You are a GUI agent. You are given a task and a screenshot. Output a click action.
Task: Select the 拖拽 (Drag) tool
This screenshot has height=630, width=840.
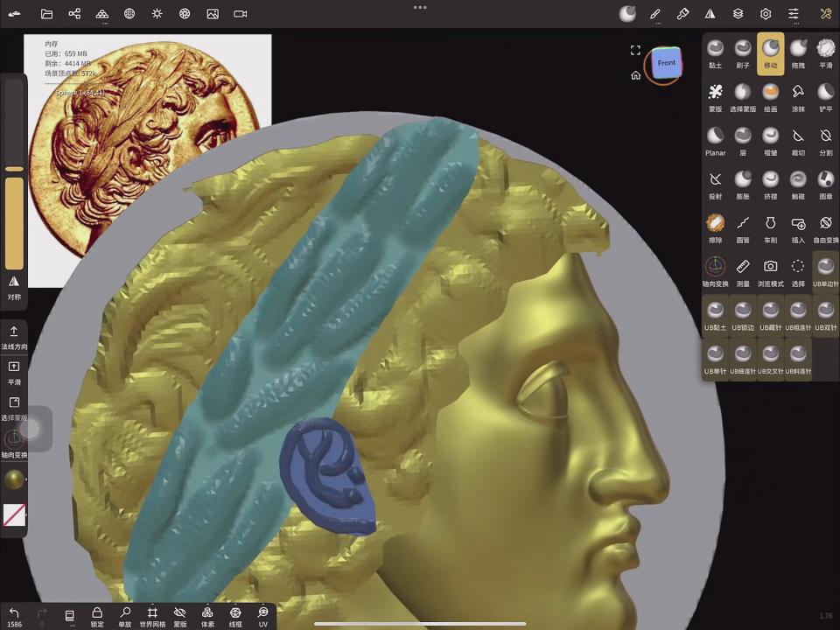[x=798, y=53]
